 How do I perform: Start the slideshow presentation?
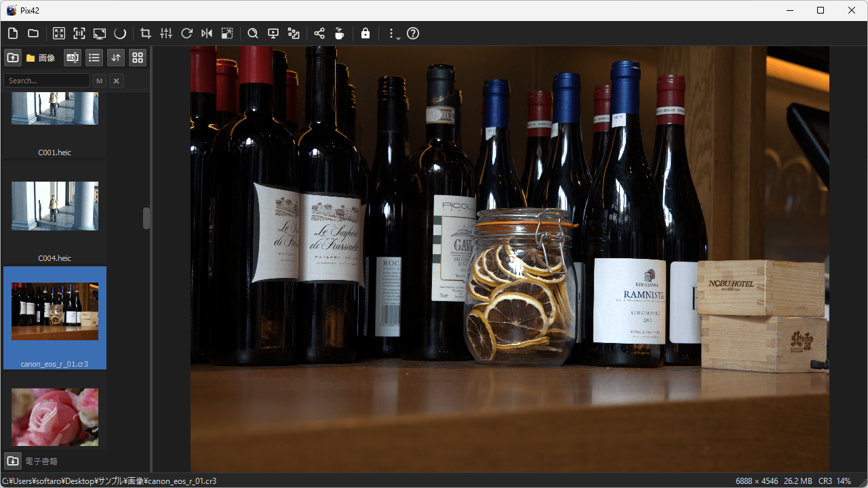pyautogui.click(x=273, y=33)
